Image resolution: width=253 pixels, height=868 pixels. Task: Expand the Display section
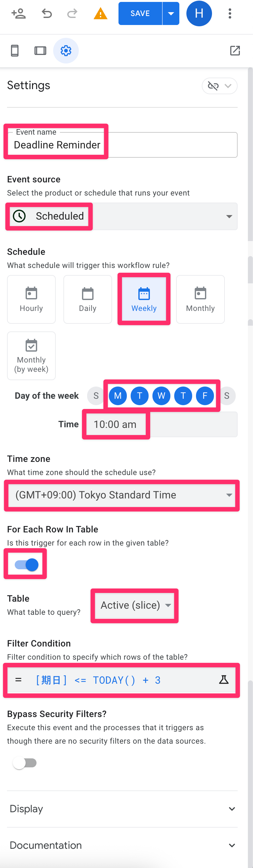(x=122, y=809)
